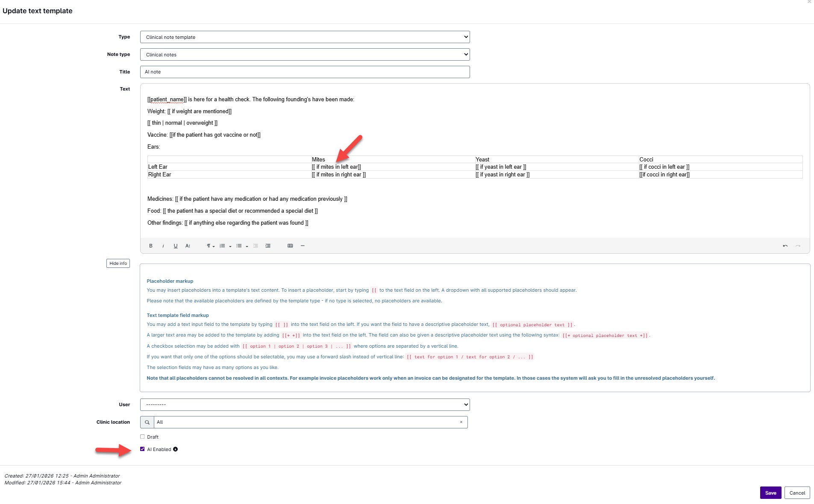The width and height of the screenshot is (814, 504).
Task: Clear the Clinic location field
Action: click(x=461, y=422)
